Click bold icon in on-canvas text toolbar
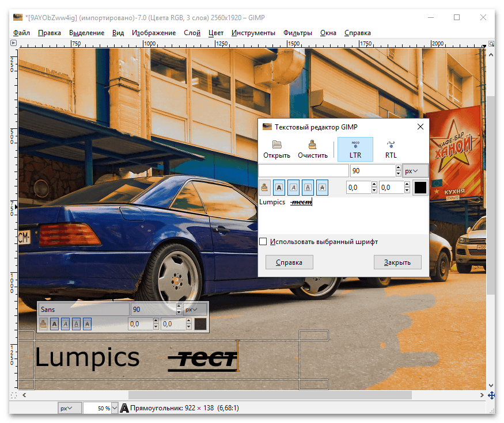Image resolution: width=504 pixels, height=423 pixels. click(54, 324)
